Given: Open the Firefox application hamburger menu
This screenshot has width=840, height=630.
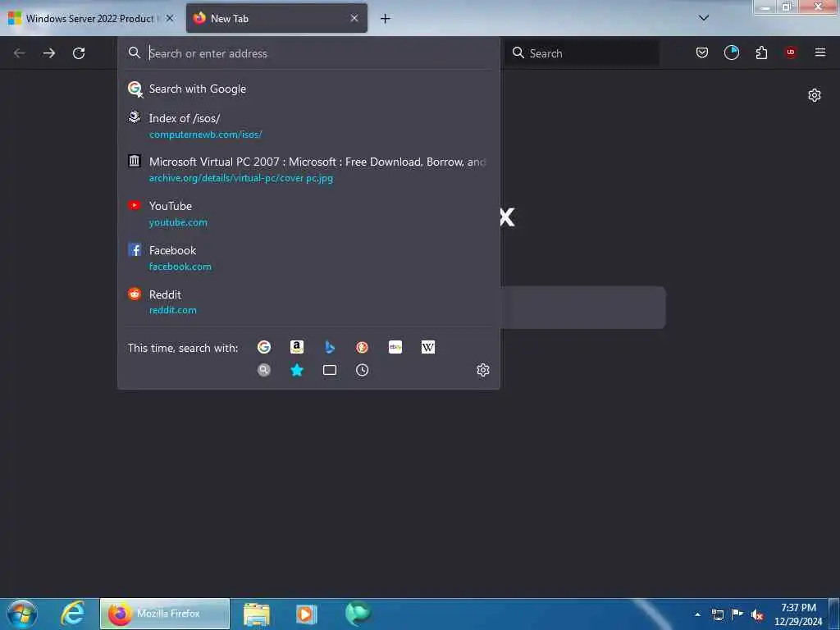Looking at the screenshot, I should click(x=820, y=52).
